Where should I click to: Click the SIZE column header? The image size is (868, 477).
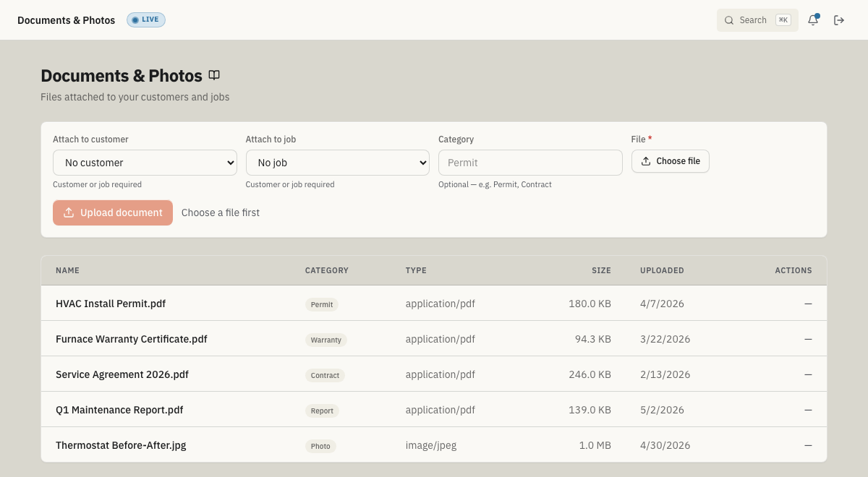click(x=602, y=270)
